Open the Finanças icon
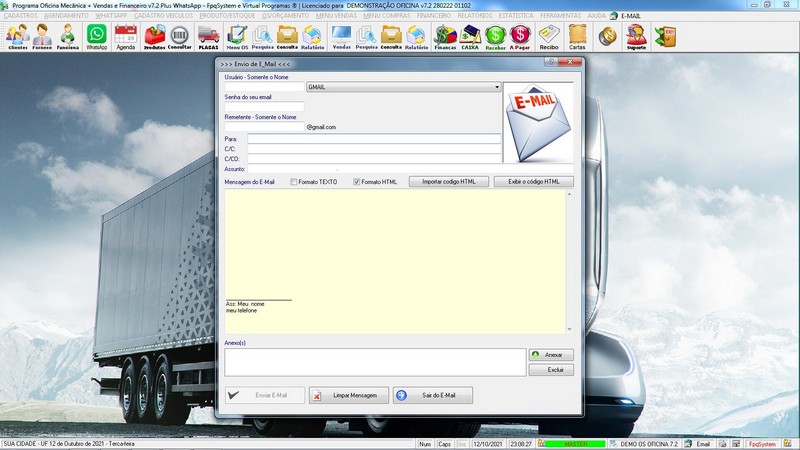This screenshot has height=450, width=800. [445, 37]
